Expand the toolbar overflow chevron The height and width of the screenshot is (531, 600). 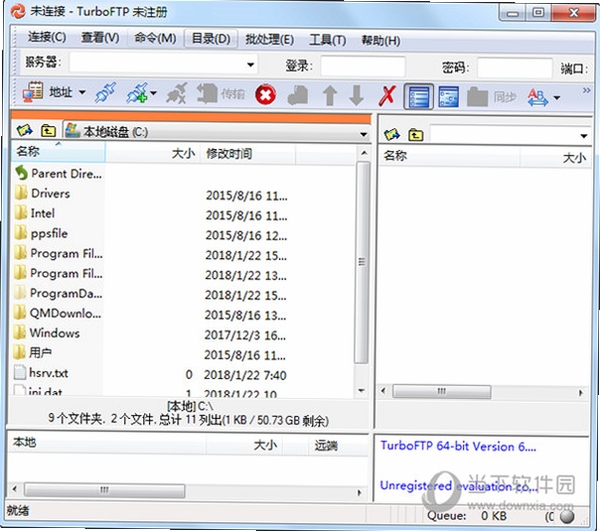[x=586, y=90]
